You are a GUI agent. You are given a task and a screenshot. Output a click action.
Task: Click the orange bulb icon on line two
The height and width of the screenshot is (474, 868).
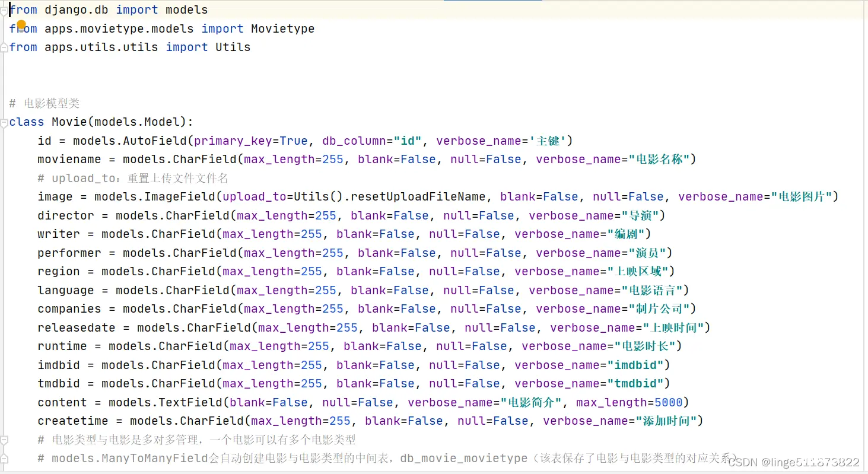21,26
